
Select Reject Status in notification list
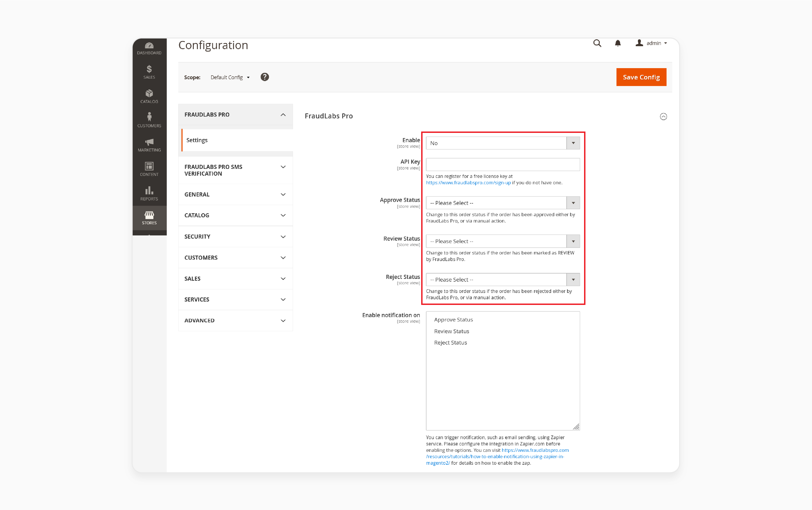point(450,342)
